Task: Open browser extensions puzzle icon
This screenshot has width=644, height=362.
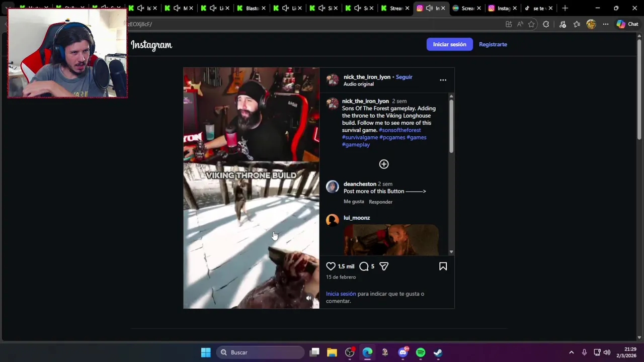Action: tap(546, 24)
